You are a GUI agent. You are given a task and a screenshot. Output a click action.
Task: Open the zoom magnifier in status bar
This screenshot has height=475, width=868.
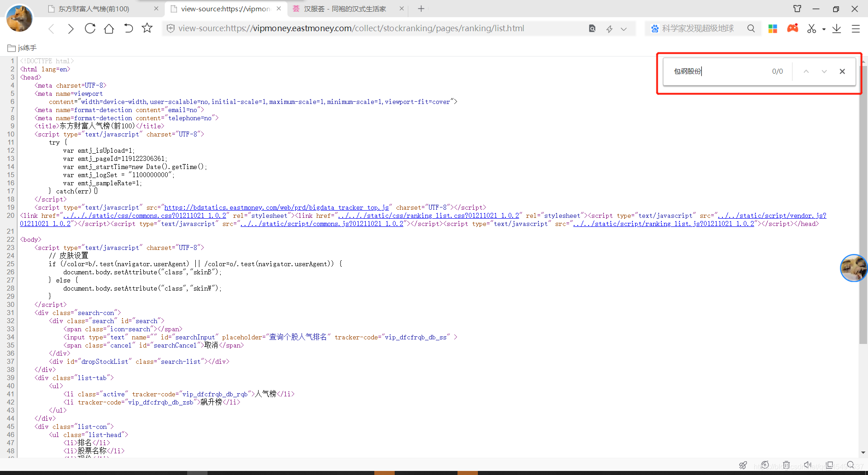point(851,465)
